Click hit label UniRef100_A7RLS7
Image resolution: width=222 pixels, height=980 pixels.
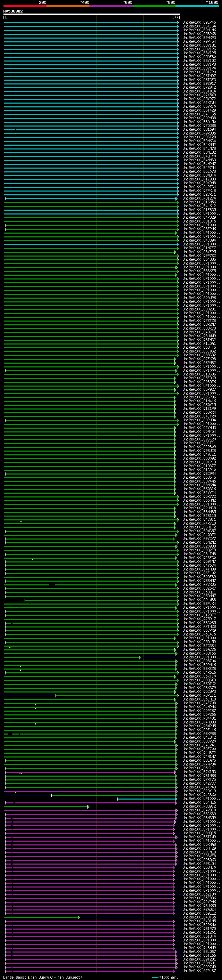199,971
